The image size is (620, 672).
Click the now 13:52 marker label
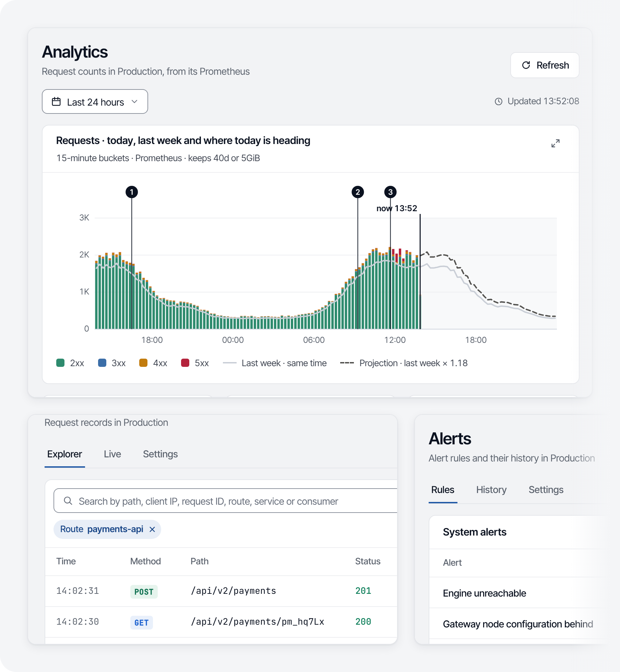coord(397,208)
